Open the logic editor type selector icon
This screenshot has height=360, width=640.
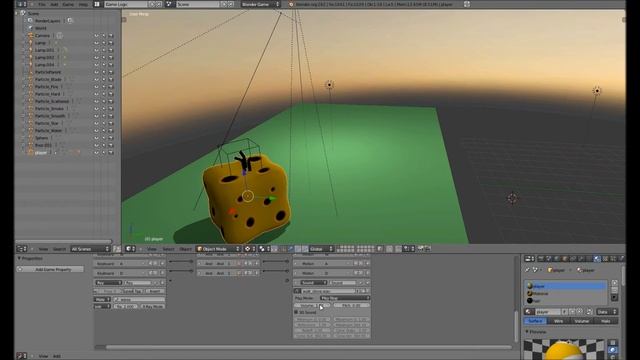pyautogui.click(x=21, y=356)
